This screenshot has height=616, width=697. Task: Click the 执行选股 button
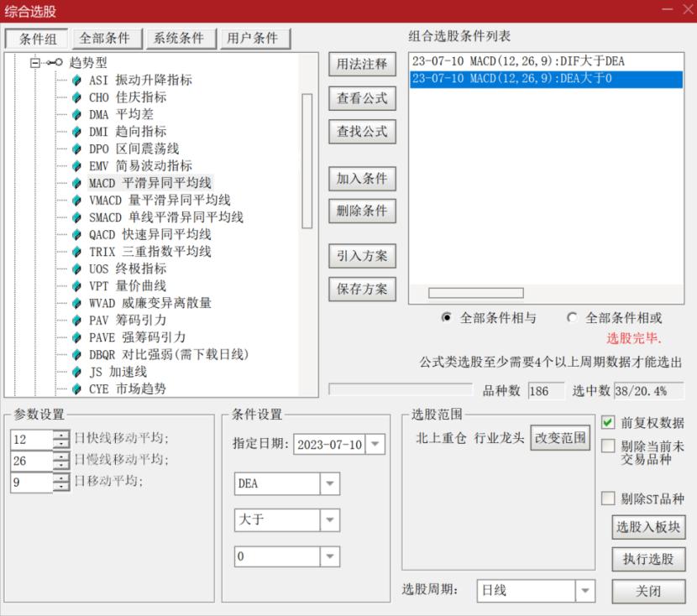pyautogui.click(x=647, y=558)
